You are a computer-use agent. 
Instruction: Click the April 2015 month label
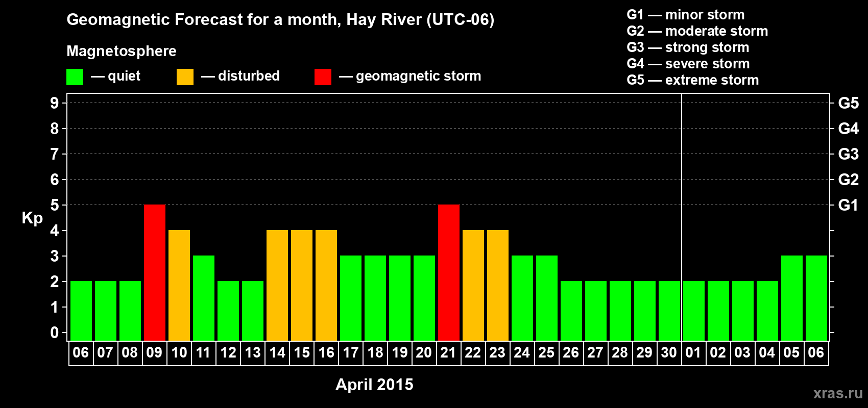pos(374,385)
